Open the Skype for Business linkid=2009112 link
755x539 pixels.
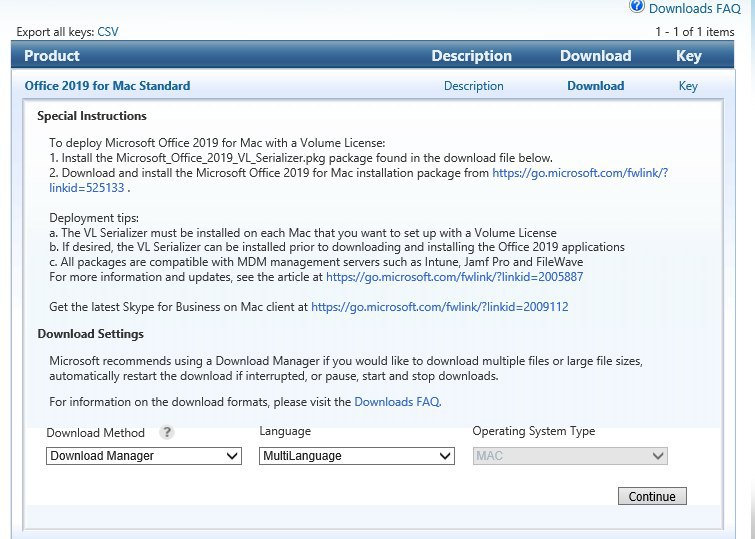[x=440, y=307]
